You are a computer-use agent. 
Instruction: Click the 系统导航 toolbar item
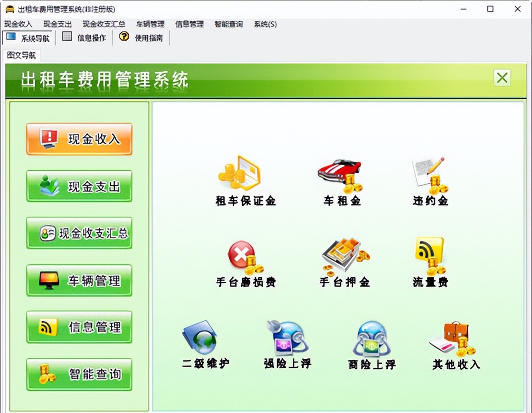click(28, 38)
